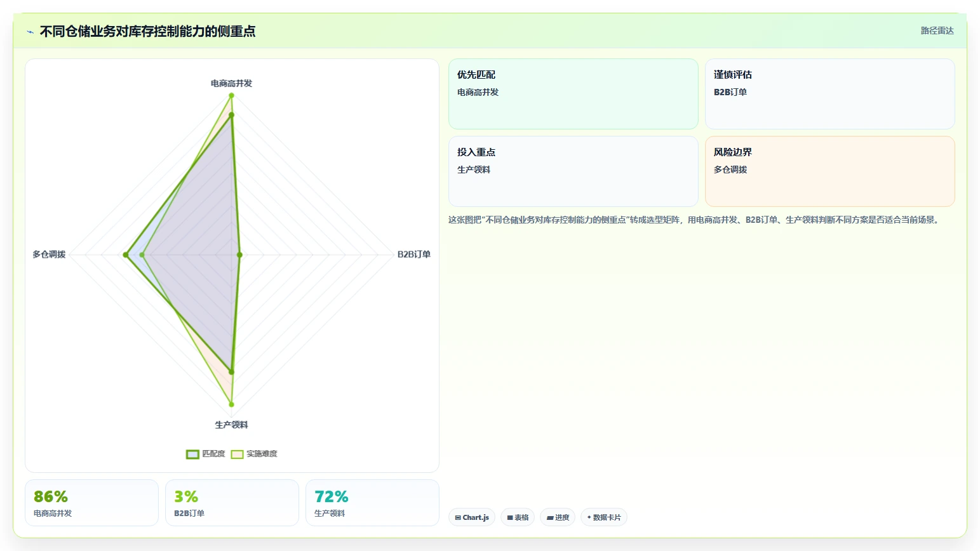The image size is (980, 551).
Task: Click the 实施难度 point at 生产领料 bottom
Action: [231, 404]
